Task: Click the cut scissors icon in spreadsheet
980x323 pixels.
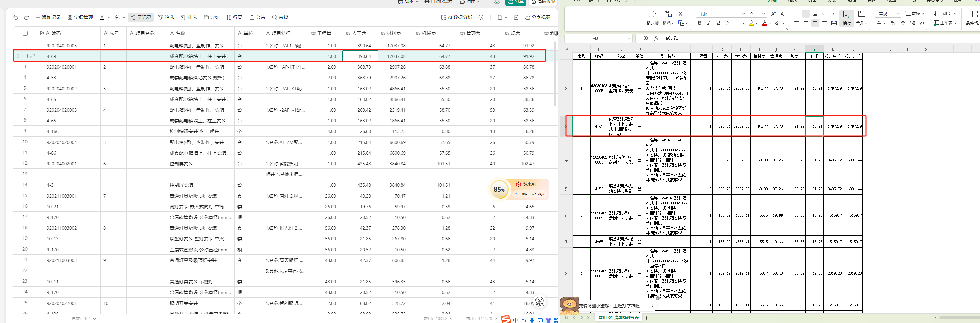Action: pyautogui.click(x=680, y=14)
